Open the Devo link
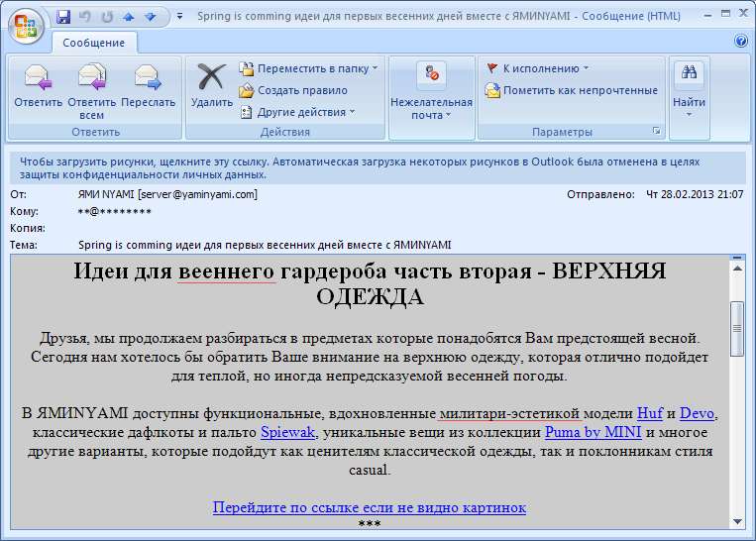The image size is (756, 541). pos(697,413)
